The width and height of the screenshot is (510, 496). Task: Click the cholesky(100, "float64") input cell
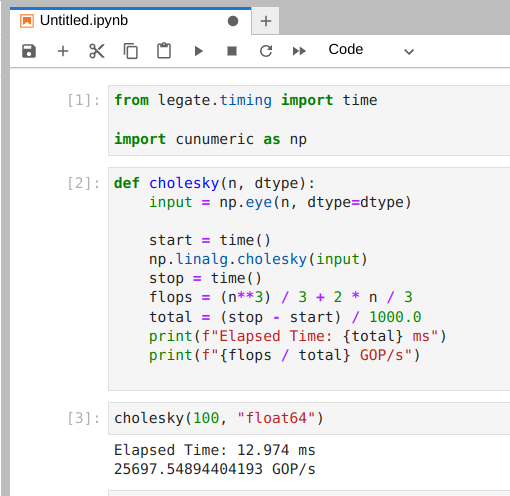pos(309,418)
